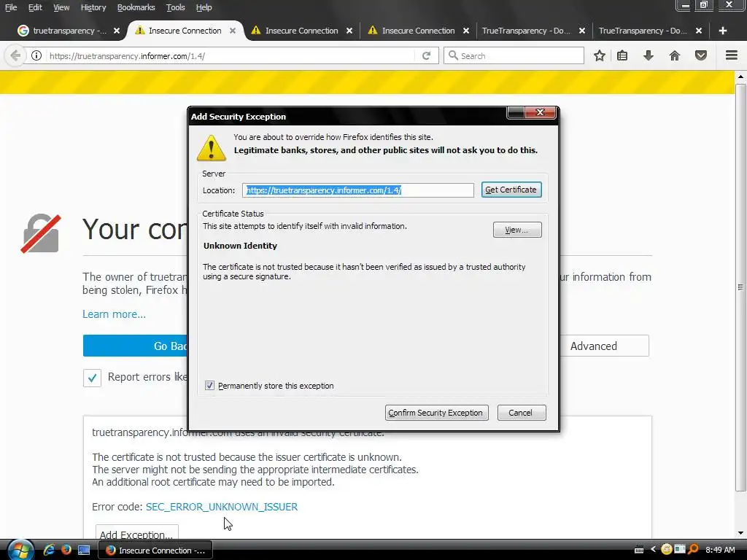This screenshot has height=560, width=747.
Task: Close the truetransparency Google tab
Action: click(117, 31)
